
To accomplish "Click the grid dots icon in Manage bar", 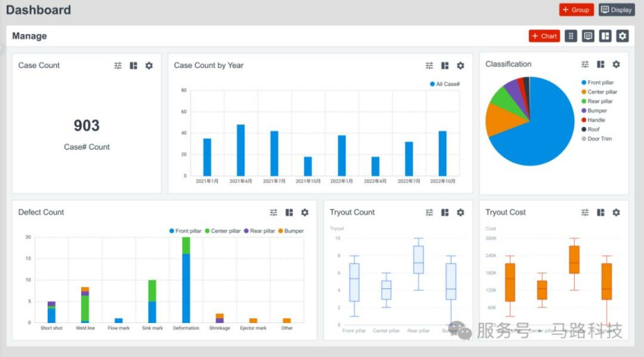I will [x=570, y=36].
